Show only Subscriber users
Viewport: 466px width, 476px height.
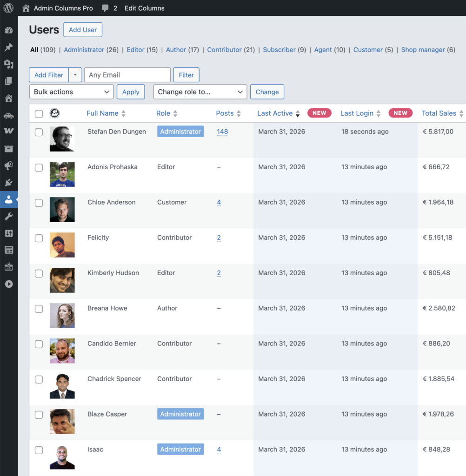click(279, 50)
